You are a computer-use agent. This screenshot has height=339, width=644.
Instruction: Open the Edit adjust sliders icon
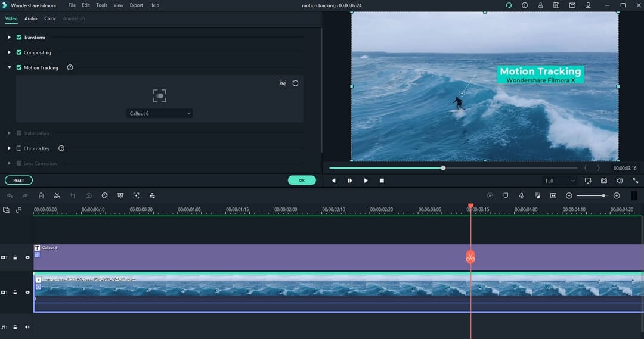point(153,196)
